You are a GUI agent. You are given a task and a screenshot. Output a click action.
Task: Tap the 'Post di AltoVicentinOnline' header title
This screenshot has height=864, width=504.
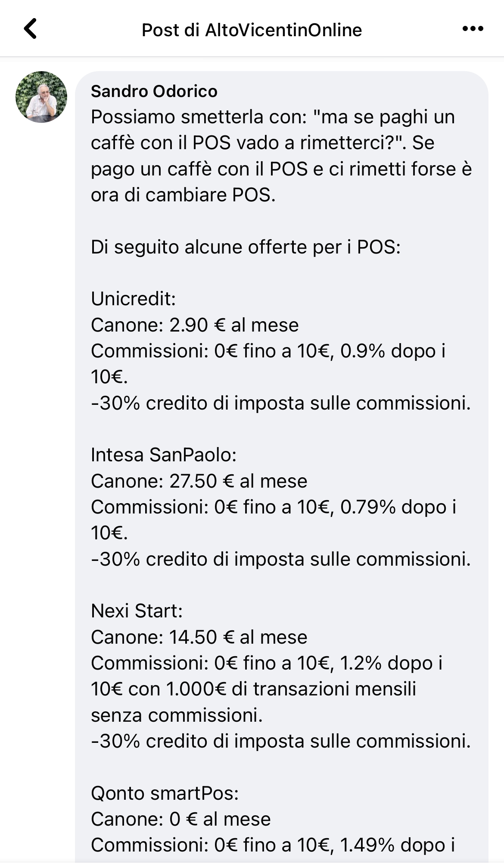(x=252, y=30)
